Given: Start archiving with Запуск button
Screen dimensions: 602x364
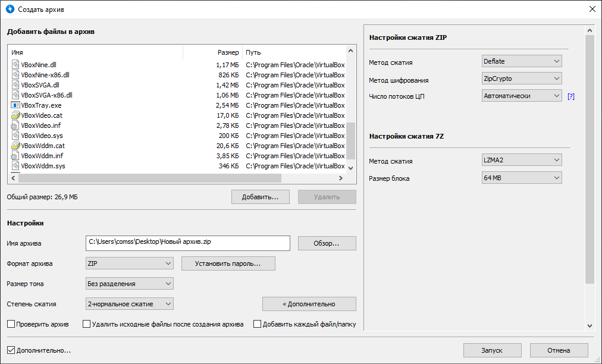Looking at the screenshot, I should [492, 350].
